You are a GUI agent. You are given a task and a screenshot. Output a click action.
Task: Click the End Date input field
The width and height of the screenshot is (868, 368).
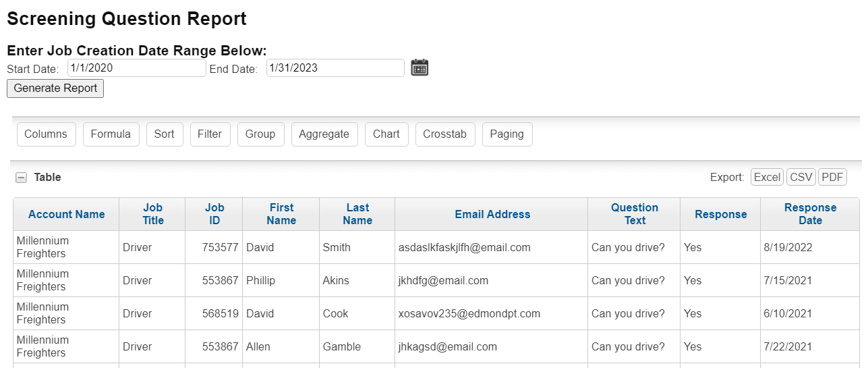335,68
